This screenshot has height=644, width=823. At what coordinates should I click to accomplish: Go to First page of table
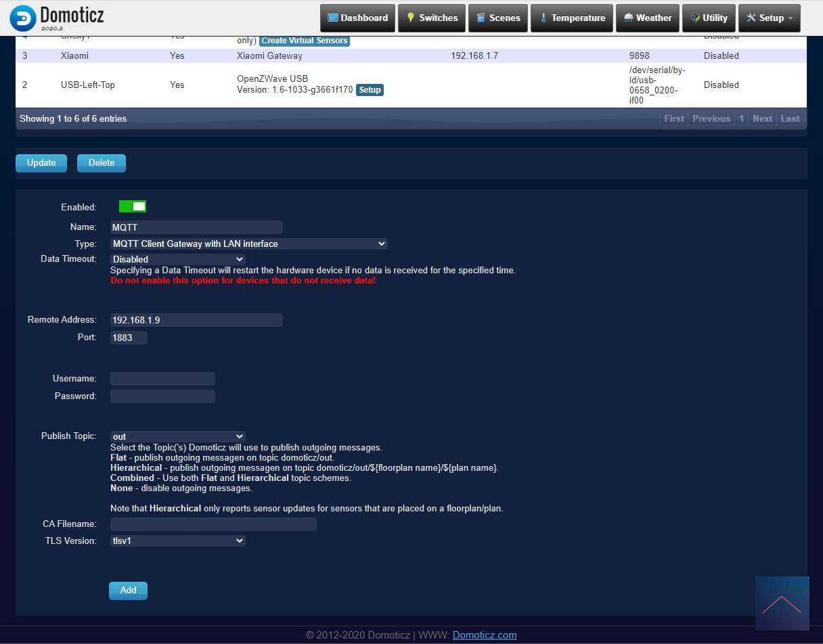[674, 118]
